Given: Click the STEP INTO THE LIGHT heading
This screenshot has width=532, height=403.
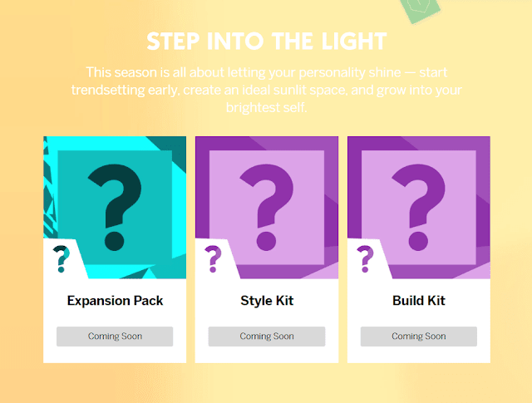Looking at the screenshot, I should (x=267, y=42).
